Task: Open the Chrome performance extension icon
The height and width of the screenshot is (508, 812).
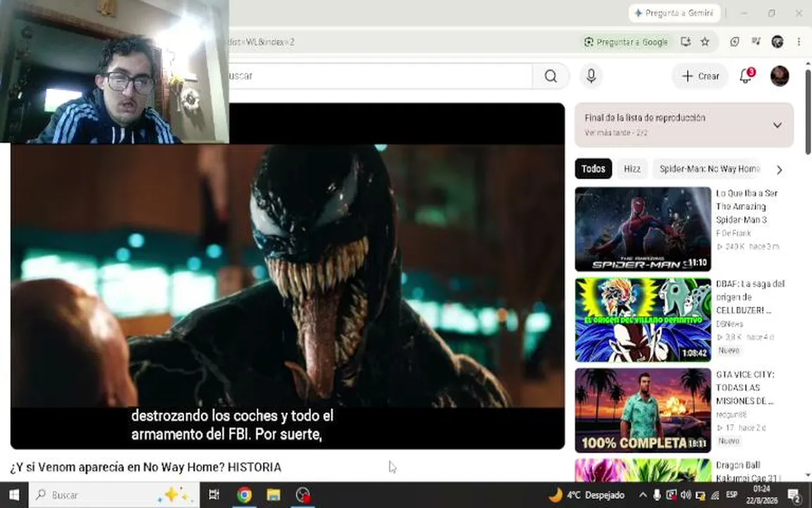Action: tap(735, 42)
